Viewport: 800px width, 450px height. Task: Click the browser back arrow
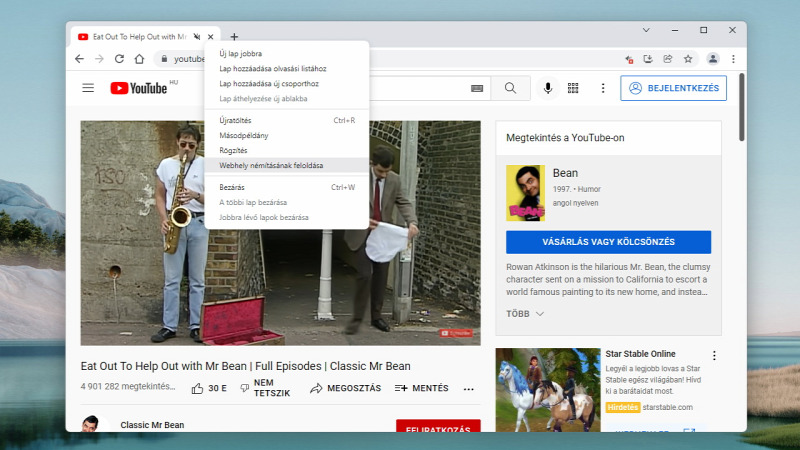tap(79, 59)
